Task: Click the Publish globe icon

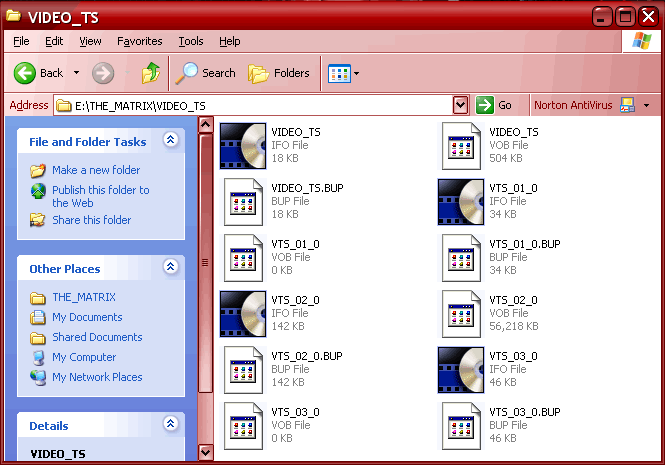Action: [38, 191]
